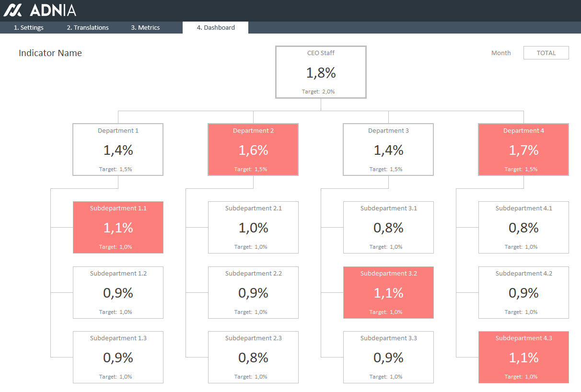Click the Department 3 card
The image size is (581, 392).
pyautogui.click(x=388, y=150)
